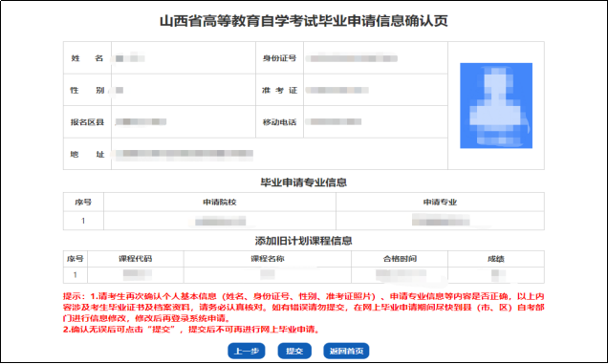
Task: Click the blurred applied major cell
Action: (x=440, y=221)
